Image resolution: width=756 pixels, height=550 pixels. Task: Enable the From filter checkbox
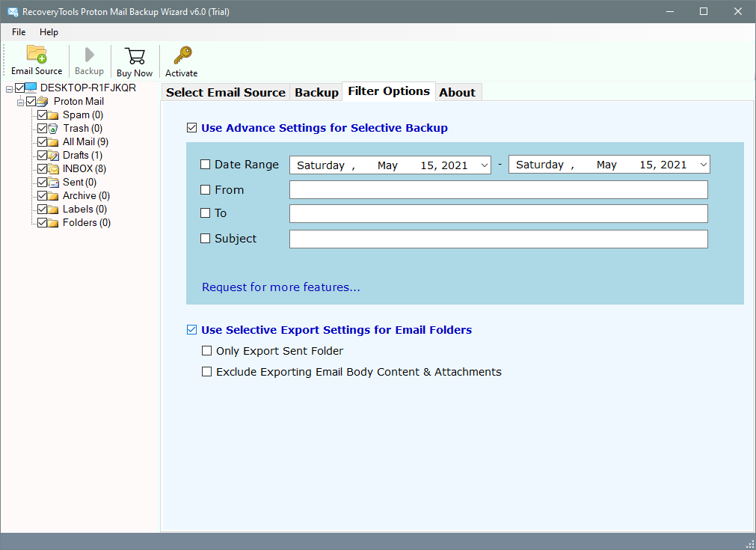click(x=206, y=189)
